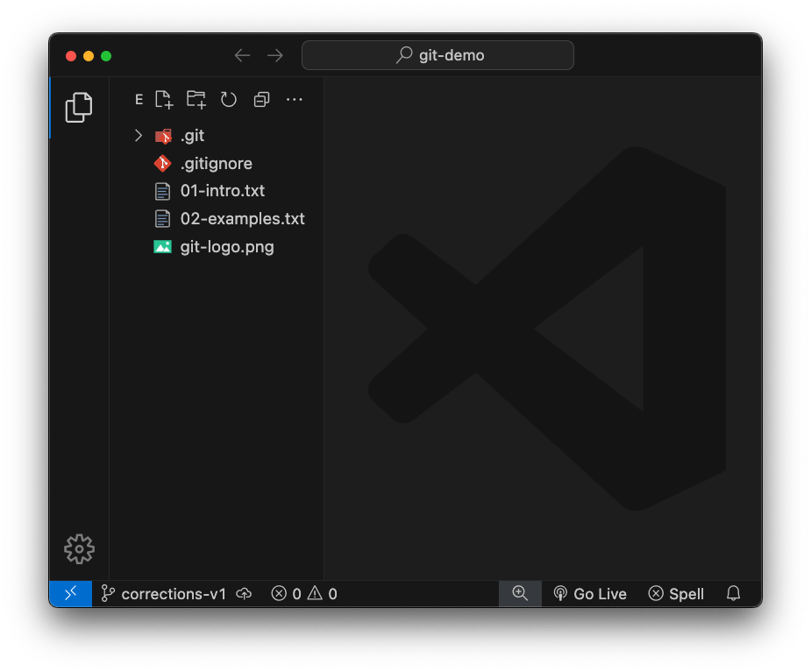Screen dimensions: 811x672
Task: Navigate back with the left arrow
Action: point(242,55)
